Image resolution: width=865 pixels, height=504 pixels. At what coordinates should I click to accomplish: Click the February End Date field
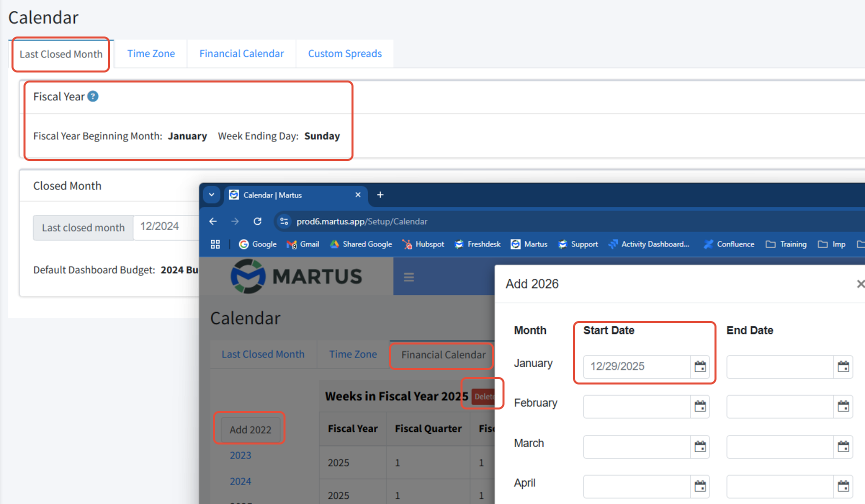pyautogui.click(x=780, y=406)
